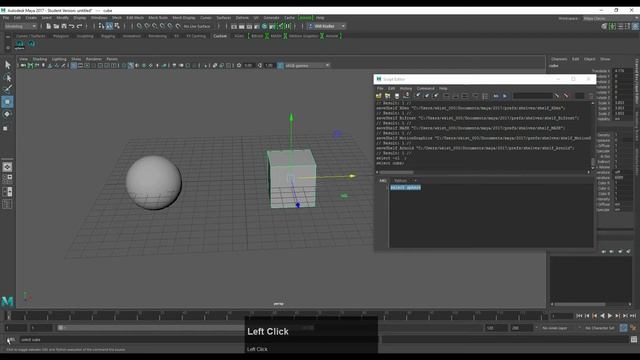640x360 pixels.
Task: Go to end of playback range
Action: [x=633, y=316]
